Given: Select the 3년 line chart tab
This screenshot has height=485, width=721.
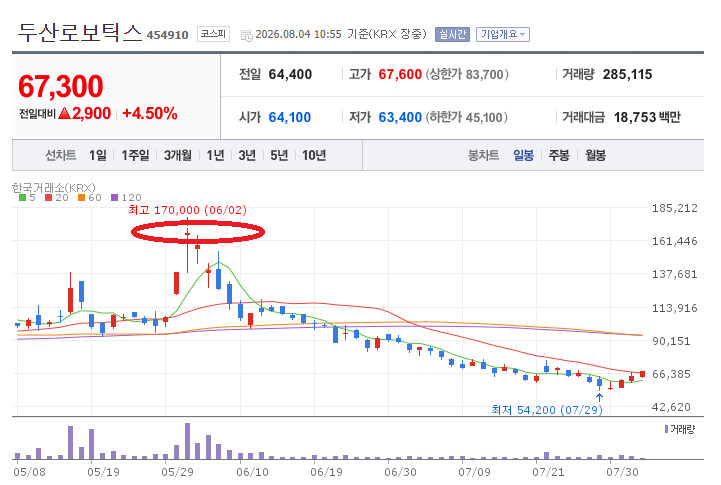Looking at the screenshot, I should pyautogui.click(x=247, y=155).
